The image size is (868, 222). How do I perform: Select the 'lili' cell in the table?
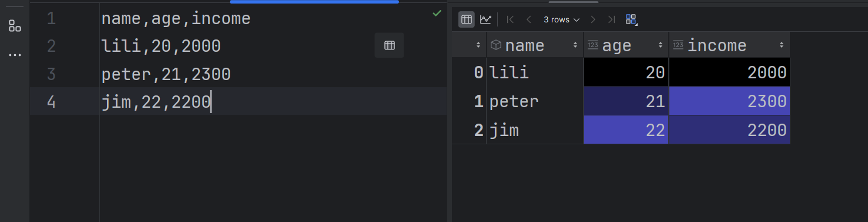(x=535, y=72)
